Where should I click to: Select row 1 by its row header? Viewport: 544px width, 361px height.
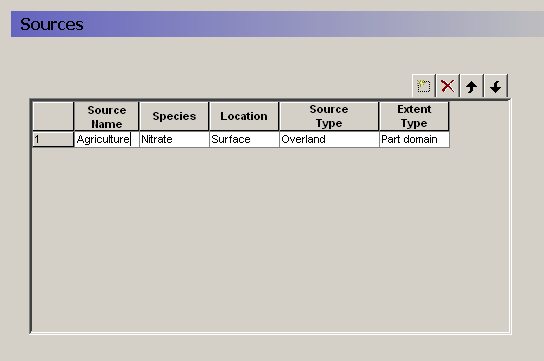pyautogui.click(x=53, y=139)
